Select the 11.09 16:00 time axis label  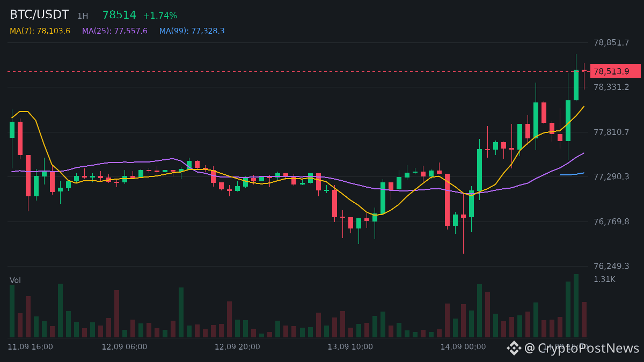31,347
